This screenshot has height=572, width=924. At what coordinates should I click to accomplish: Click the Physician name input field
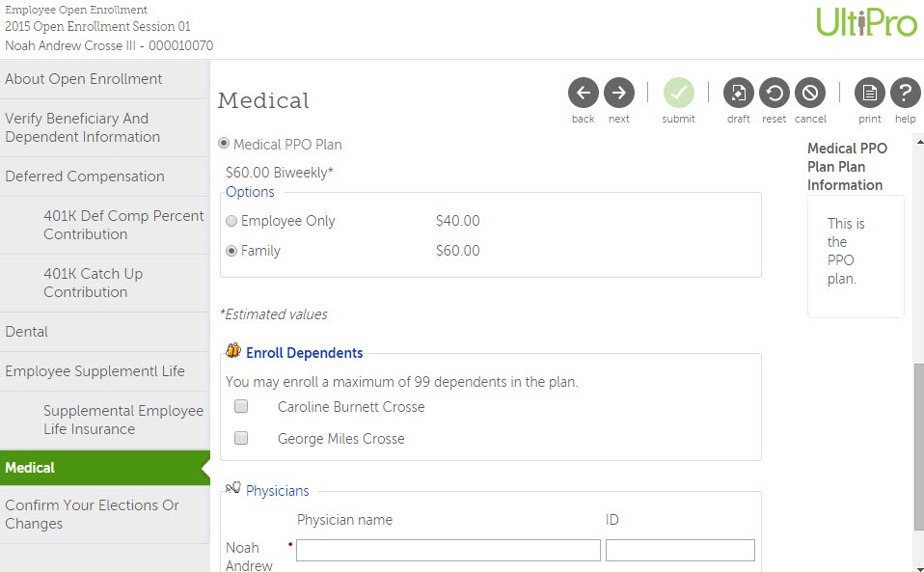click(x=448, y=550)
